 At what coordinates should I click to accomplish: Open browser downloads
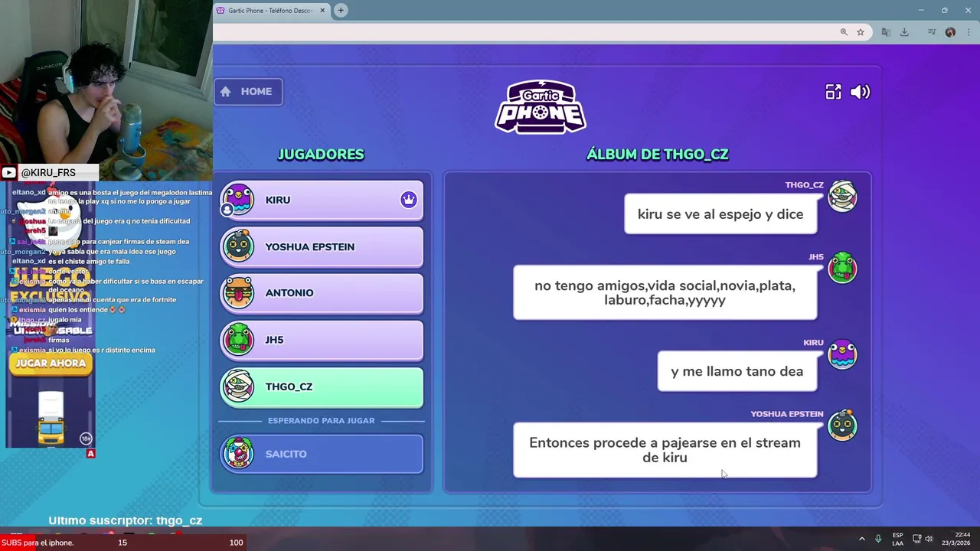pos(904,32)
